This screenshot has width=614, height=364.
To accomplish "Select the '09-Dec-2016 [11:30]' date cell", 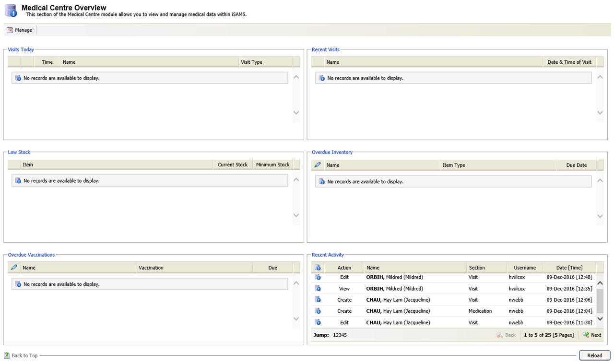I will point(569,322).
